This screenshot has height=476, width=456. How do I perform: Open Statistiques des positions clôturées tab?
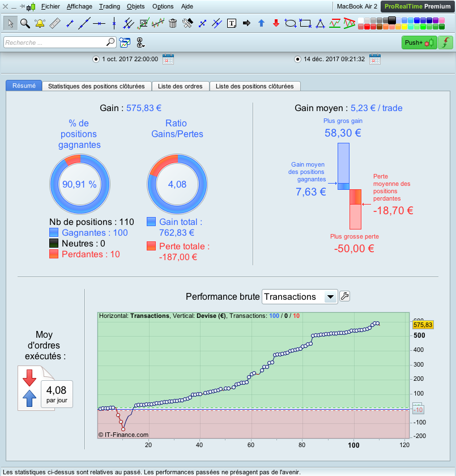tap(96, 86)
